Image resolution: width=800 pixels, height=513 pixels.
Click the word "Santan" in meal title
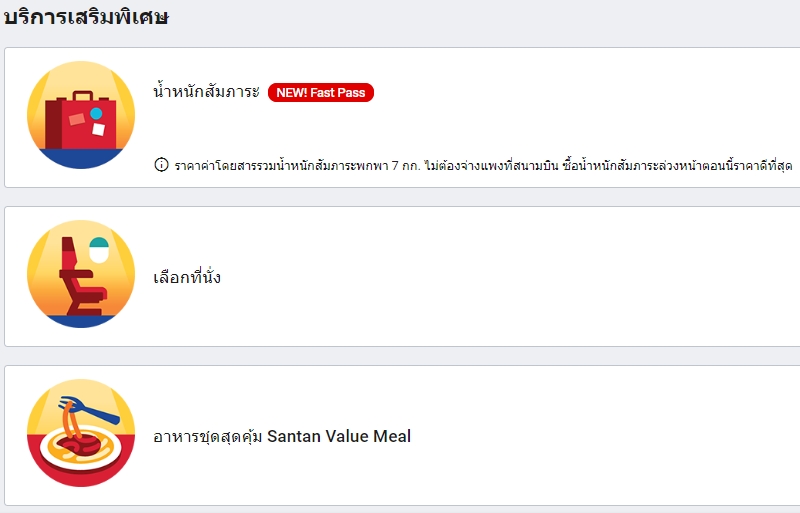tap(296, 436)
